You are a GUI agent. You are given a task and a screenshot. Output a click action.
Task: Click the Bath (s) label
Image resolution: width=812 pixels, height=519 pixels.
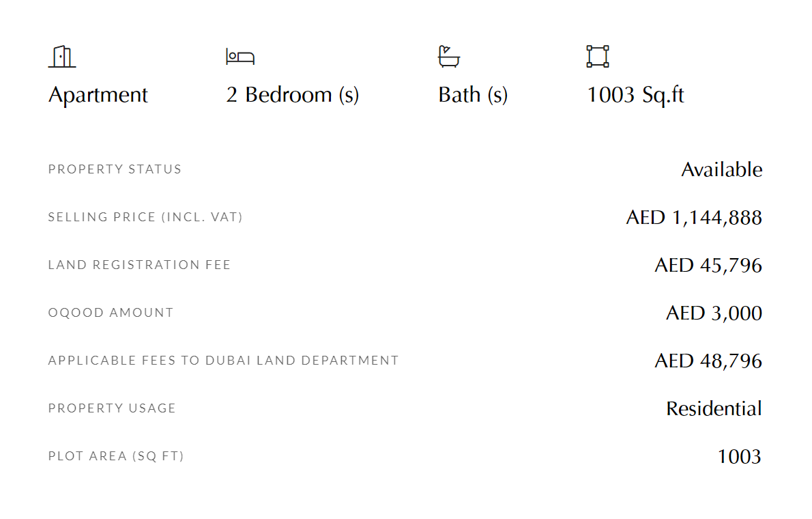[473, 95]
